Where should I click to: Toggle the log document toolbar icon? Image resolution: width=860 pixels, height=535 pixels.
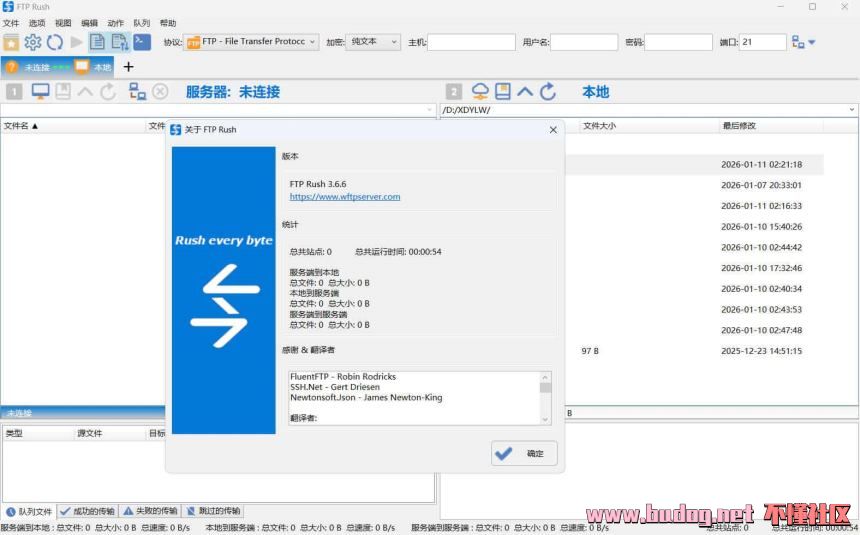pos(98,42)
